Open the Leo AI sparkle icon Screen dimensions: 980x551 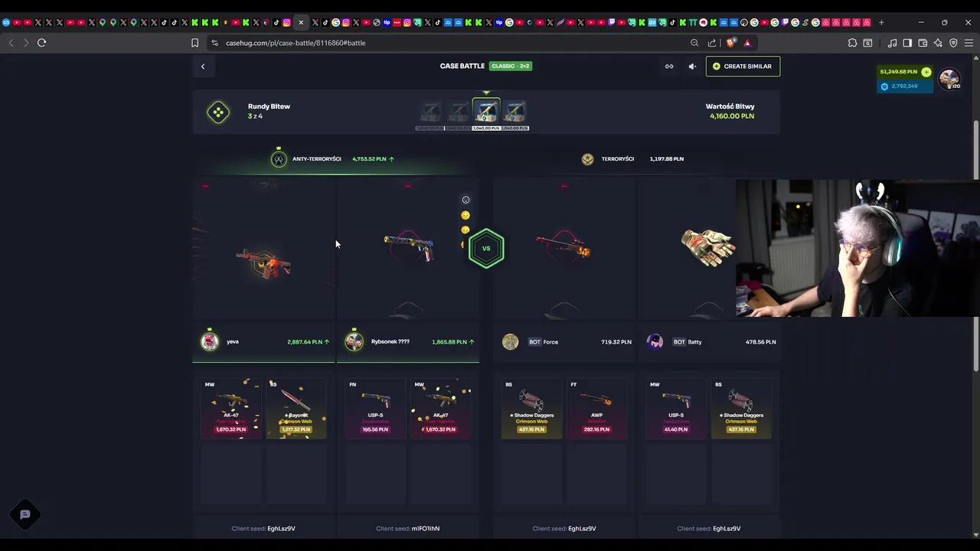tap(938, 43)
